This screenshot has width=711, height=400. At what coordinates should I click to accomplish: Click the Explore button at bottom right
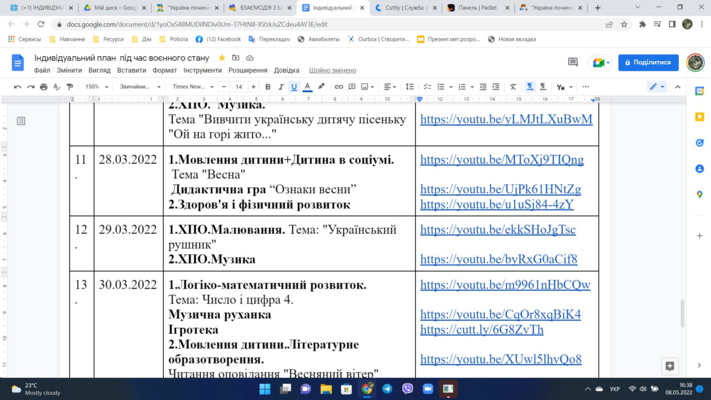click(670, 366)
